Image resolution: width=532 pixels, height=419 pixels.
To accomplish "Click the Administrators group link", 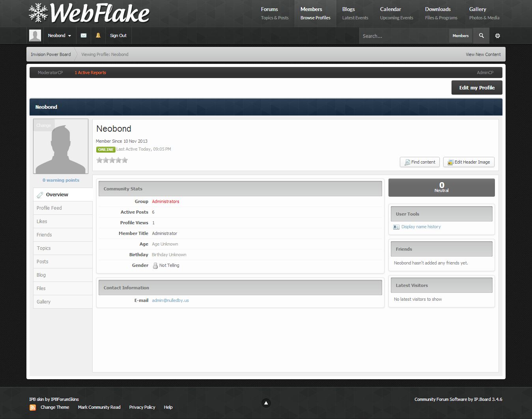I will 166,201.
